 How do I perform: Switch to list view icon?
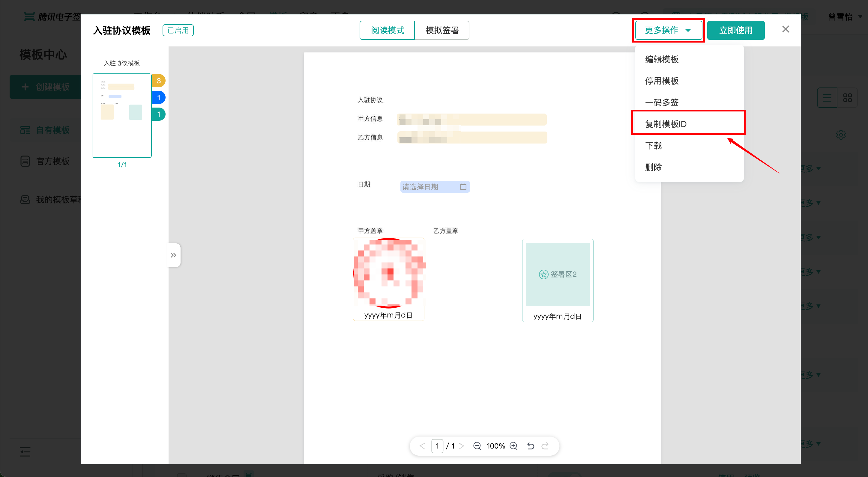827,98
